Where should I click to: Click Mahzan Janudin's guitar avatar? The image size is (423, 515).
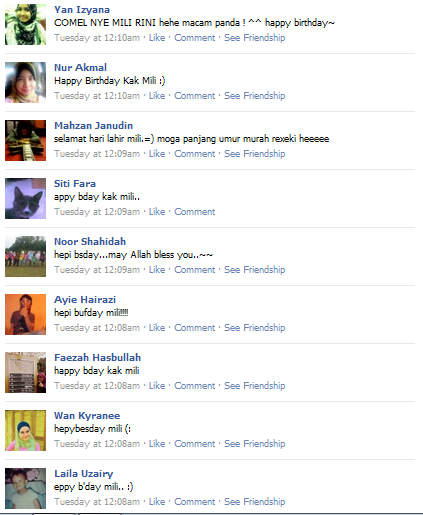(x=25, y=140)
